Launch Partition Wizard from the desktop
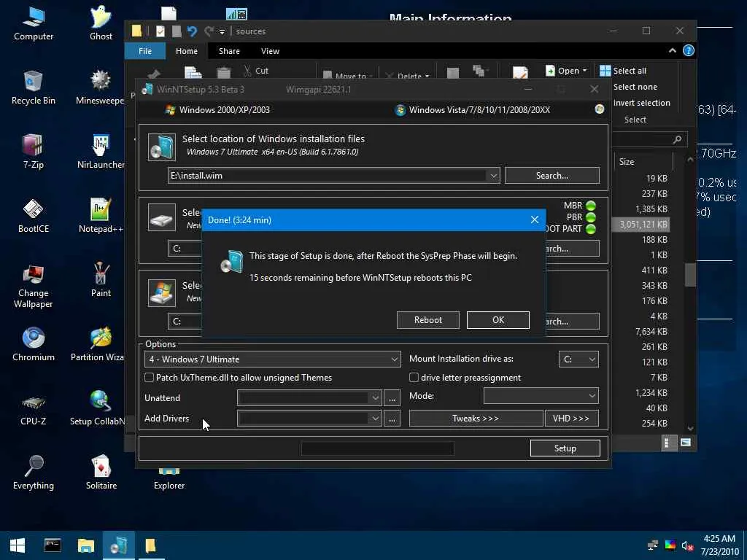The width and height of the screenshot is (747, 560). pyautogui.click(x=98, y=344)
